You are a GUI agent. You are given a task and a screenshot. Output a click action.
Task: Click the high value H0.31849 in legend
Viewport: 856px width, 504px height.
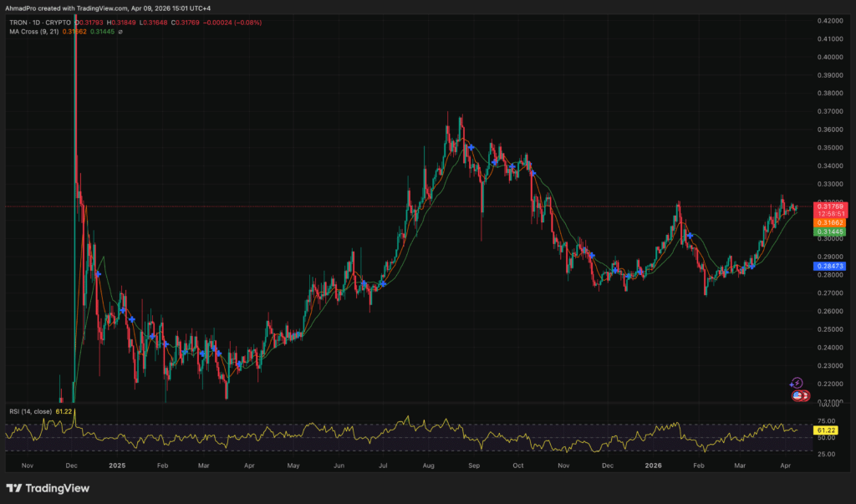[121, 23]
